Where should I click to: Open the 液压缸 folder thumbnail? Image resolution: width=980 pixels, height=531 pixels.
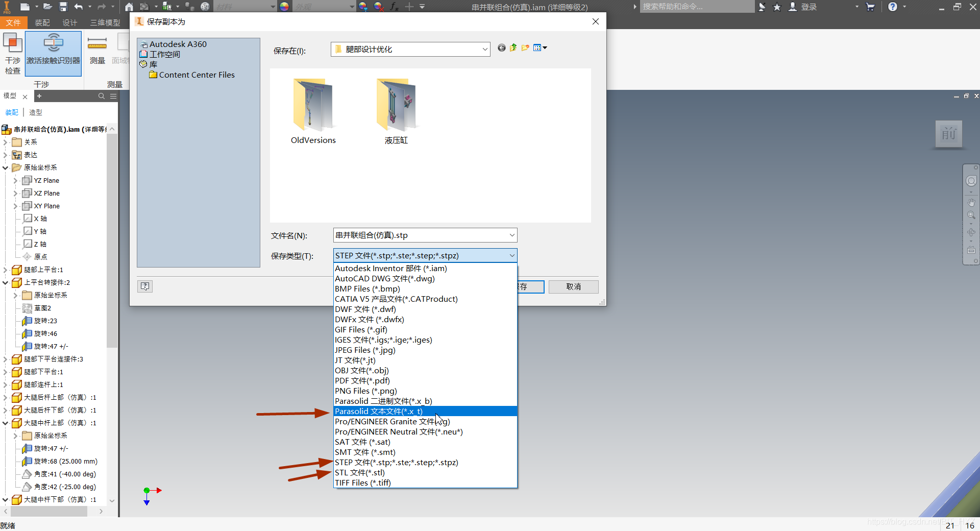coord(396,111)
